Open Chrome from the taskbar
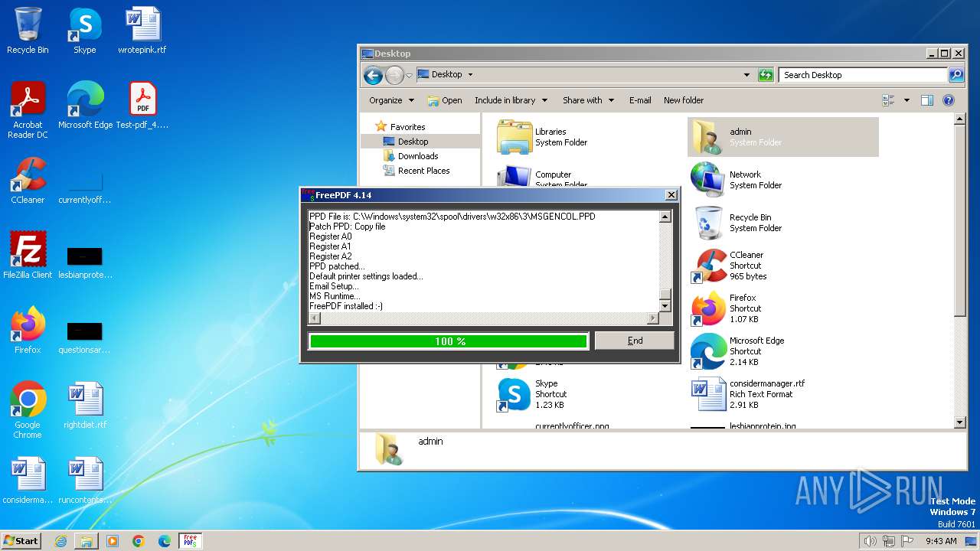 coord(139,541)
